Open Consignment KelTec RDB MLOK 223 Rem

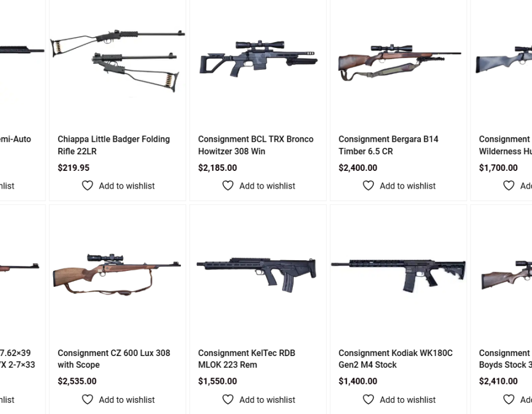(246, 359)
